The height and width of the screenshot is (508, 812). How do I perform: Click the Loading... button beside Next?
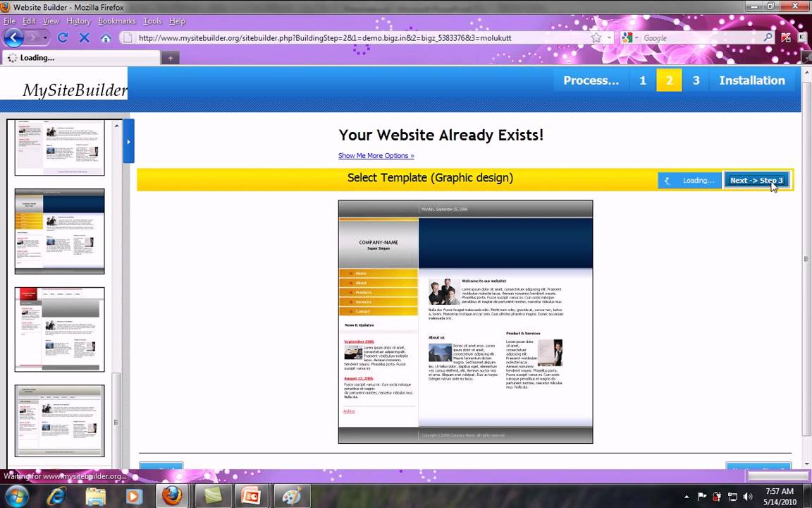pos(690,181)
